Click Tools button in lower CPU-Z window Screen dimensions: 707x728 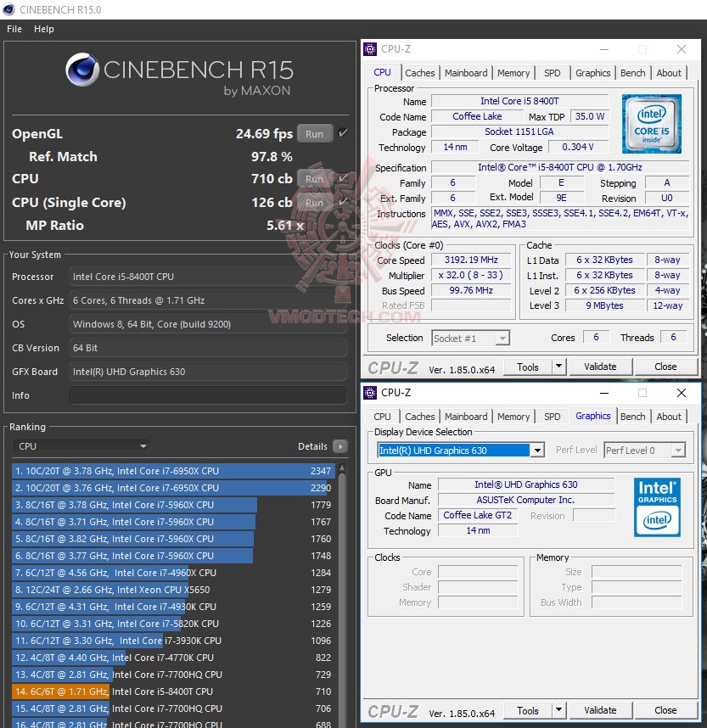[528, 710]
